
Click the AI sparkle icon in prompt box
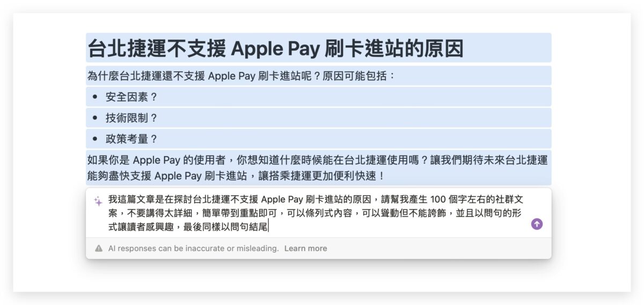click(98, 201)
